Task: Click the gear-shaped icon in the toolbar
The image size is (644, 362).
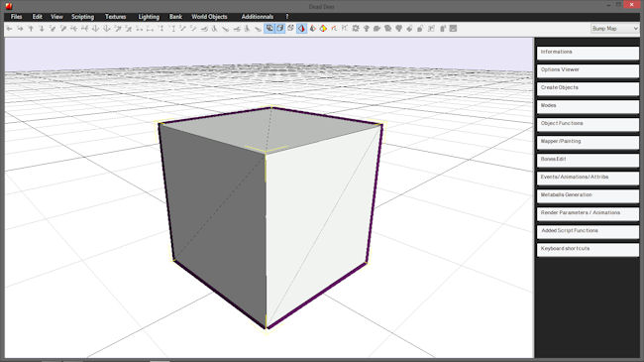Action: [356, 29]
